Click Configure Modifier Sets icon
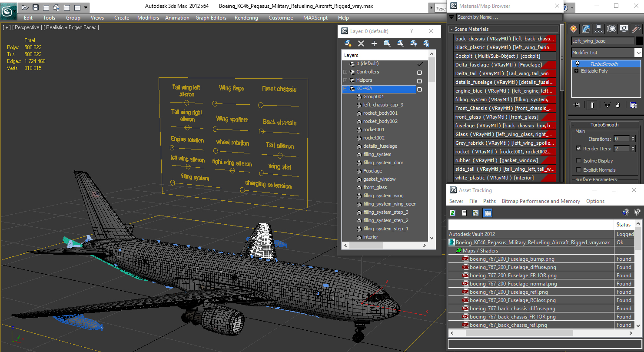The height and width of the screenshot is (352, 644). click(633, 105)
